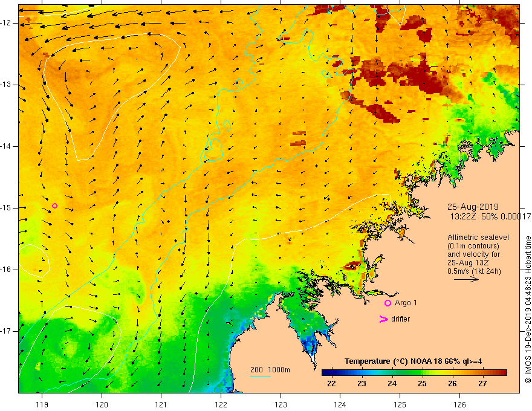
Task: Click the 'drifter' legend label
Action: (x=400, y=319)
